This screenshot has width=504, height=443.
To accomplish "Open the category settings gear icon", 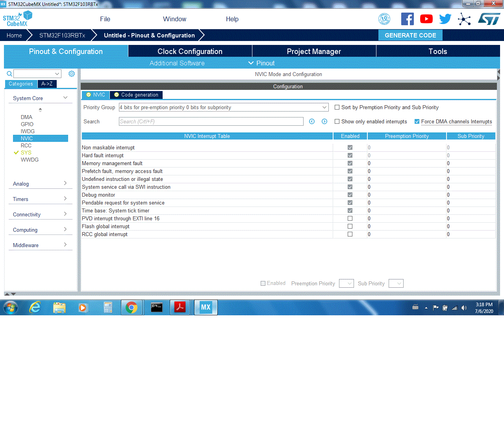I will pyautogui.click(x=72, y=74).
